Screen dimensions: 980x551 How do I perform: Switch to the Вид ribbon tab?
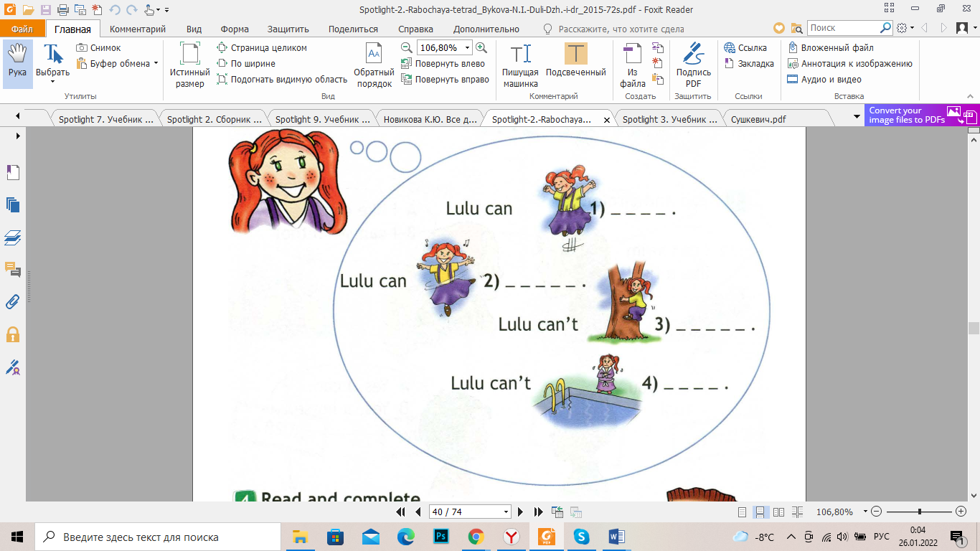[x=194, y=29]
